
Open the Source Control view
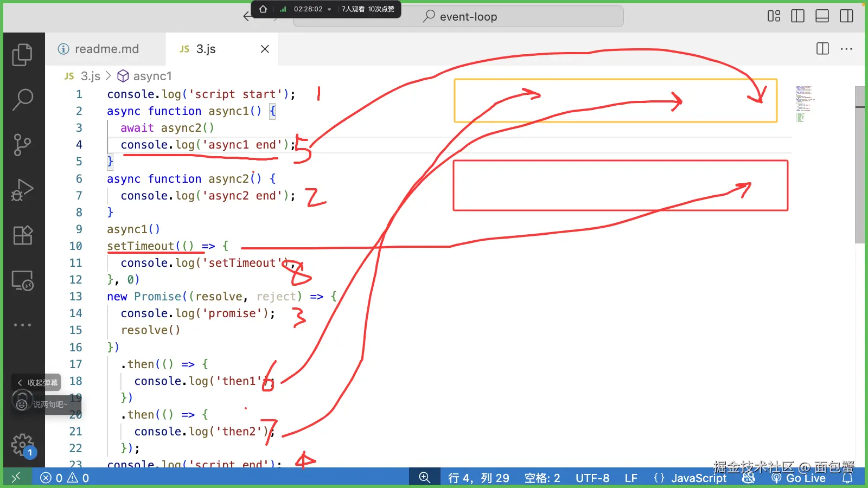(22, 145)
